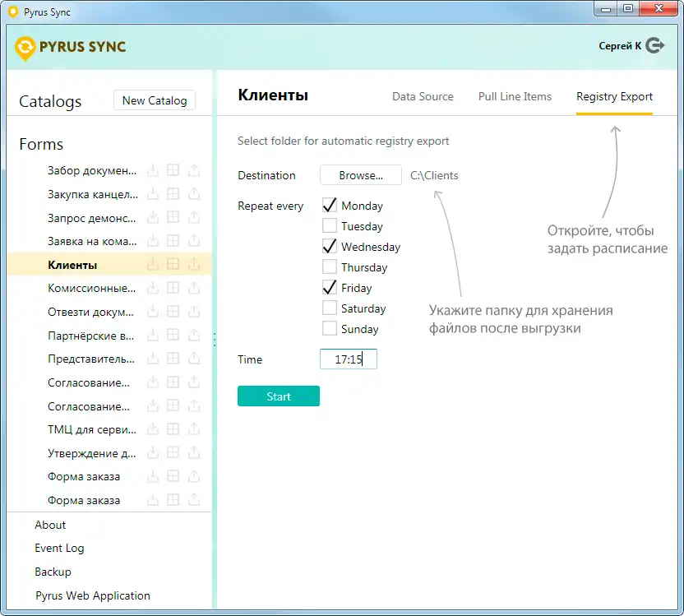Screen dimensions: 684x616
Task: Click upload icon in Представитель... row
Action: [x=194, y=359]
